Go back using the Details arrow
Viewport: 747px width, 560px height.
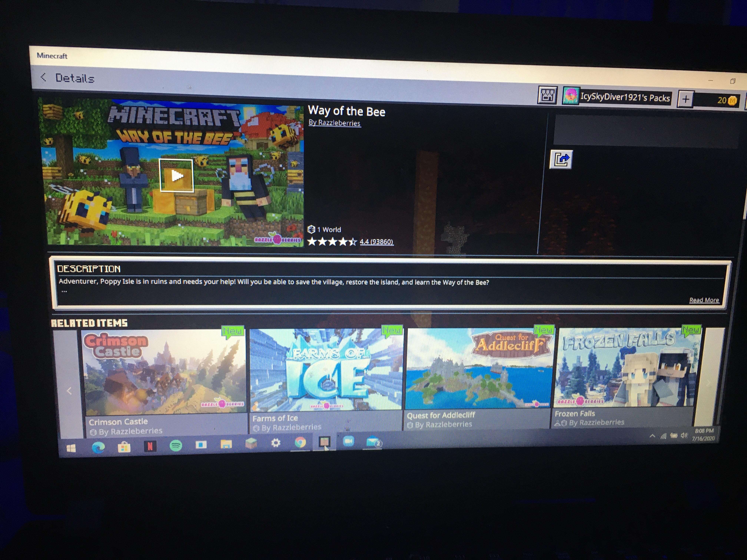tap(44, 77)
